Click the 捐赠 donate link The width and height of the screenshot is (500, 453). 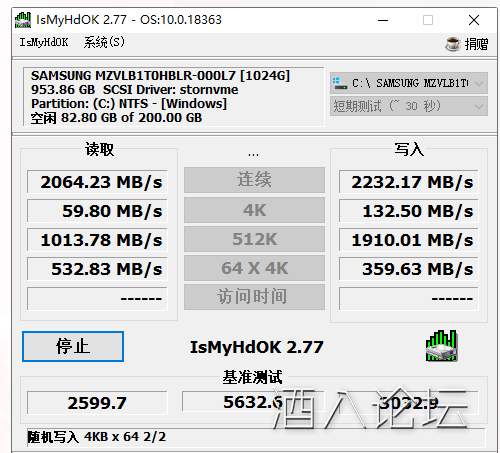coord(477,44)
